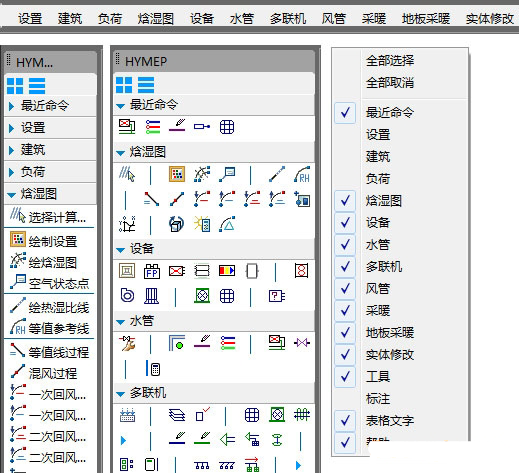
Task: Collapse 焓湿图 in the left panel
Action: pyautogui.click(x=11, y=195)
